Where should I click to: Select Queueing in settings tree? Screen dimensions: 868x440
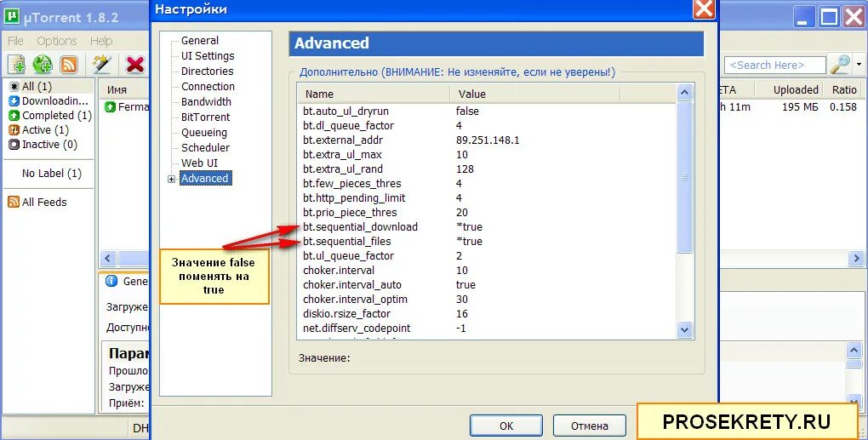[203, 132]
